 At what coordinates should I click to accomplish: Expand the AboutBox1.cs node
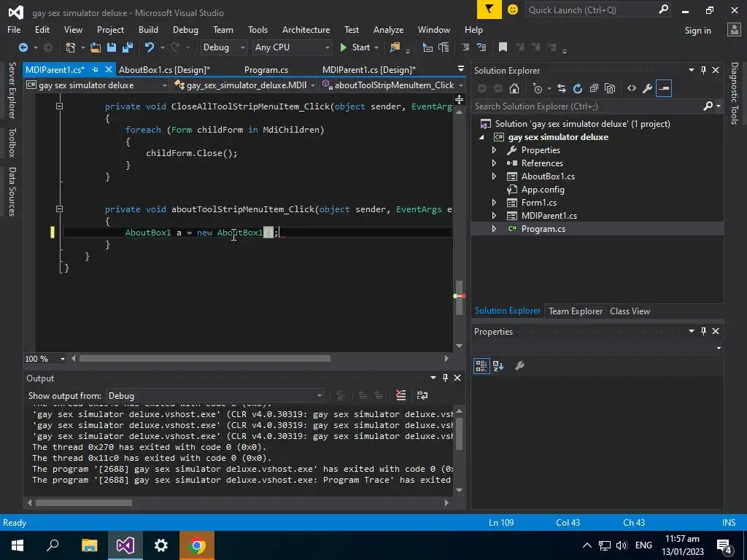pos(494,176)
